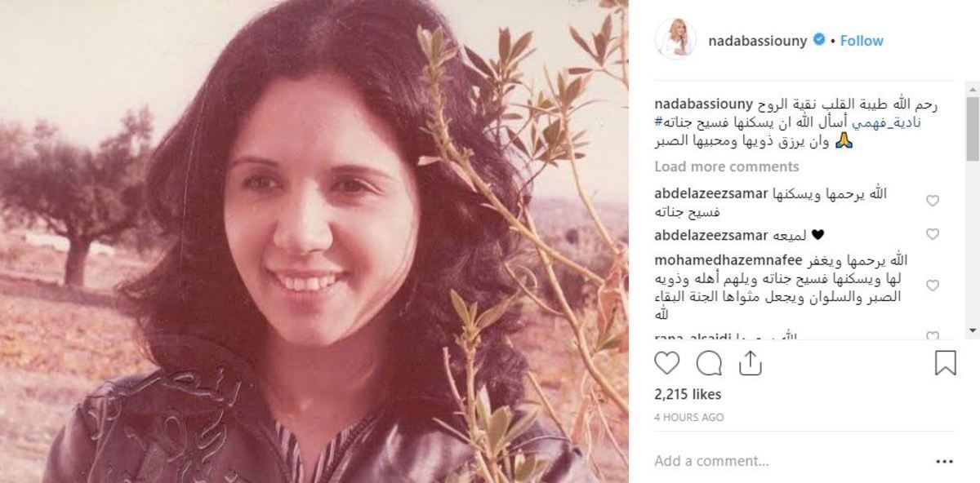This screenshot has height=483, width=980.
Task: Click the blue verified badge
Action: click(819, 40)
